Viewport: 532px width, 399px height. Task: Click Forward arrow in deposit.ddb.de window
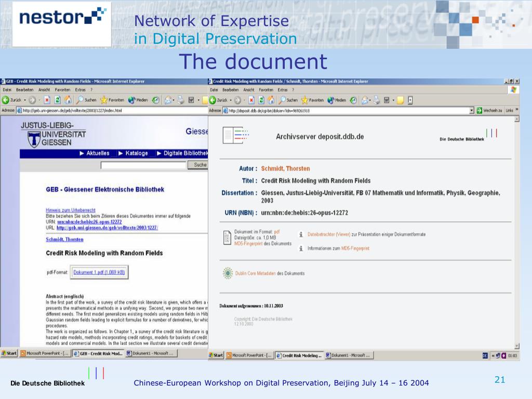point(238,100)
